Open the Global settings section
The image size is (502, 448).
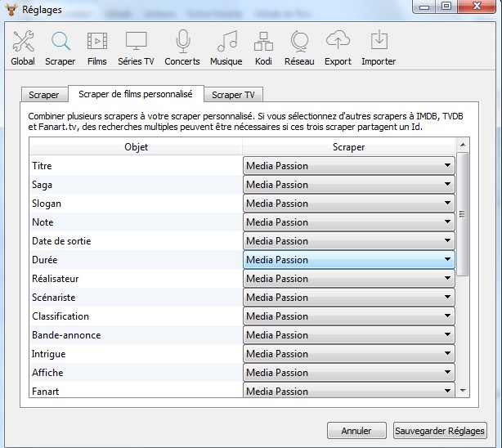[23, 47]
